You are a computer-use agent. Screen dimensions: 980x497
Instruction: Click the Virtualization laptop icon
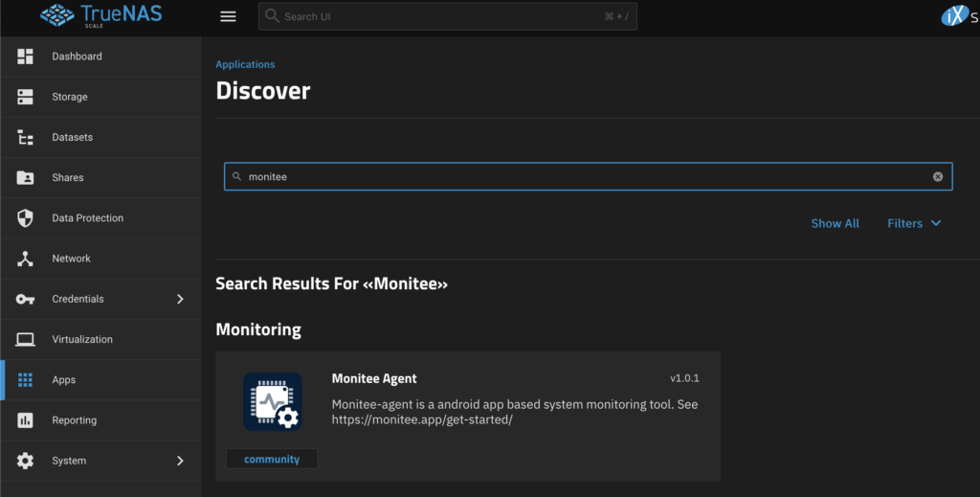click(26, 339)
